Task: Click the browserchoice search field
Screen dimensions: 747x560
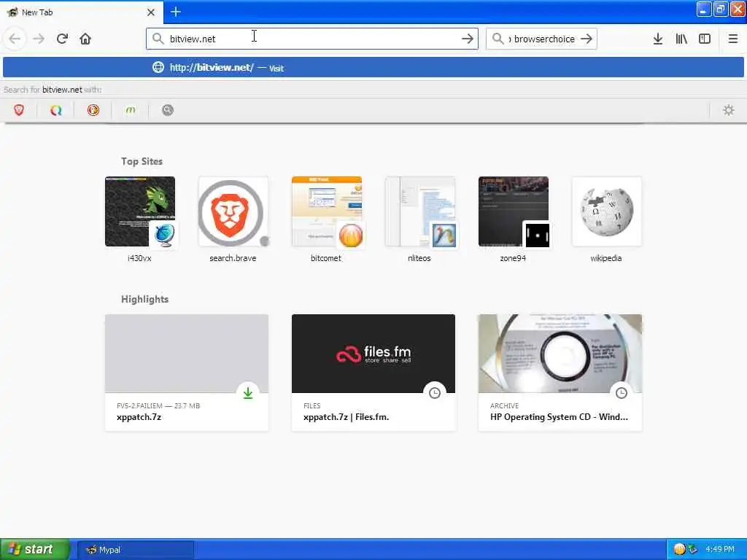Action: tap(542, 39)
